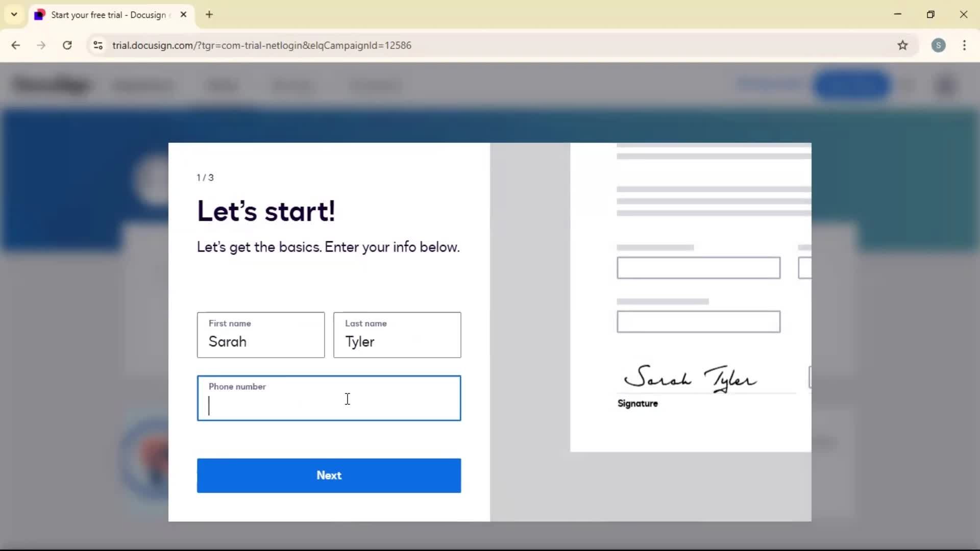Click the blurred blue button in page header
Screen dimensions: 980x551
[852, 85]
